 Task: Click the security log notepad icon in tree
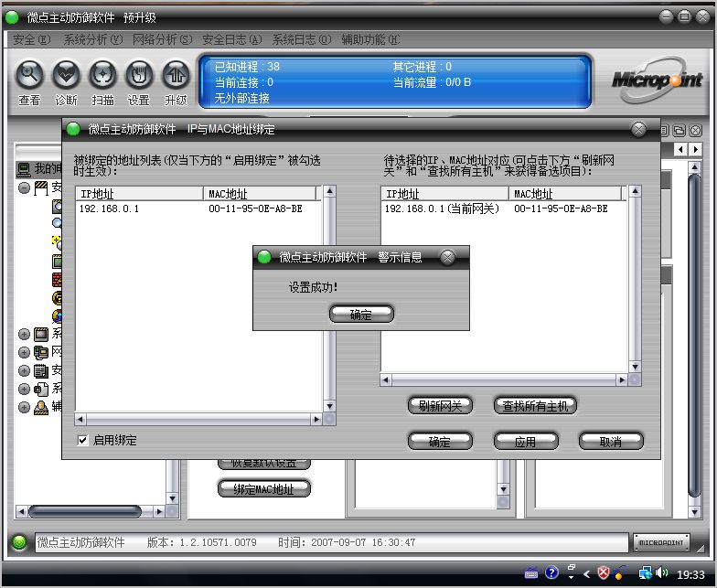pyautogui.click(x=41, y=371)
